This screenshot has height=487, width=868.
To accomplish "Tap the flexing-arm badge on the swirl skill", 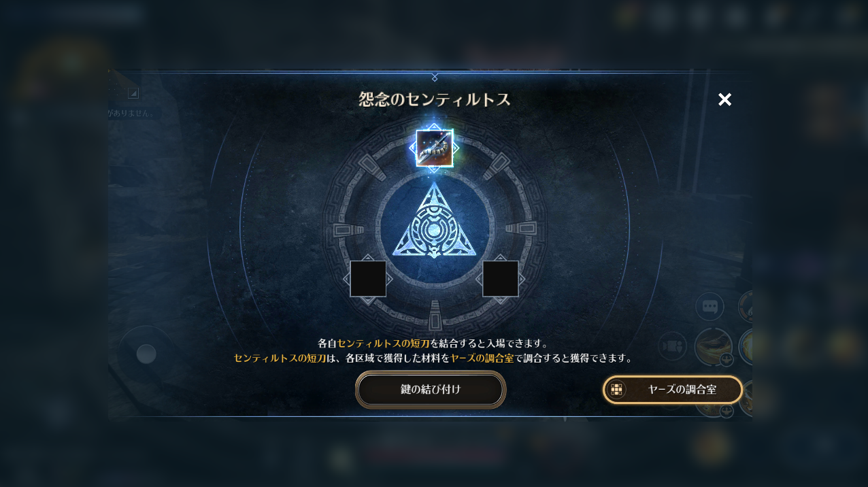I will coord(727,359).
